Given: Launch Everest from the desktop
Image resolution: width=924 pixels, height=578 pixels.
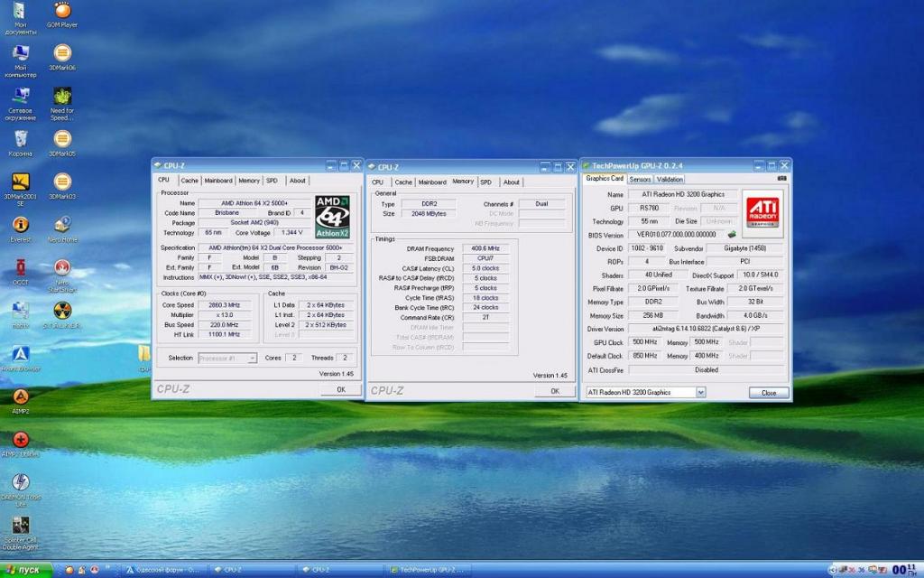Looking at the screenshot, I should coord(21,230).
